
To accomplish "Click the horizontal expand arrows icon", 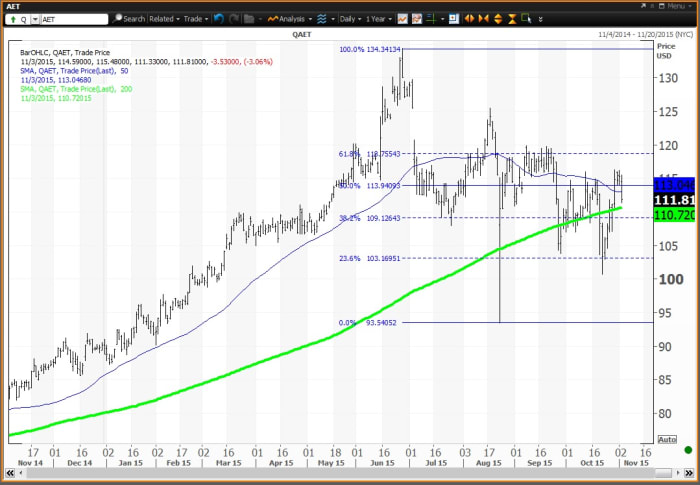I will [x=468, y=18].
